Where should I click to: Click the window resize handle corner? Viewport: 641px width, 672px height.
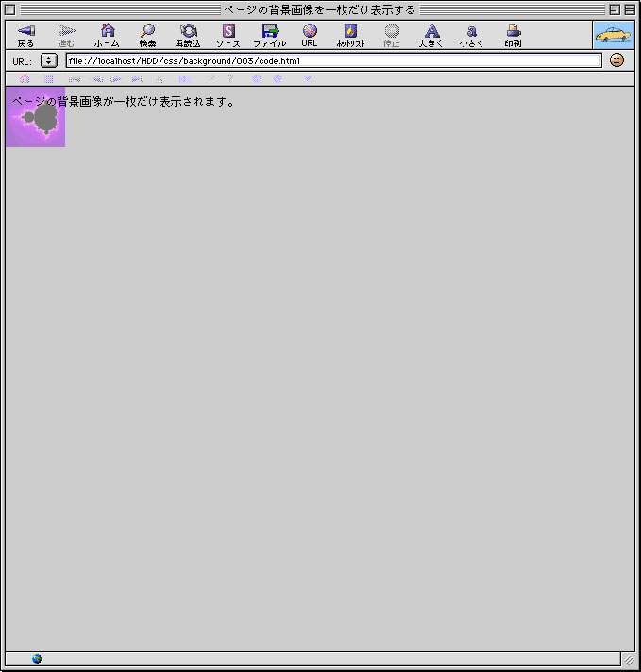pyautogui.click(x=628, y=659)
